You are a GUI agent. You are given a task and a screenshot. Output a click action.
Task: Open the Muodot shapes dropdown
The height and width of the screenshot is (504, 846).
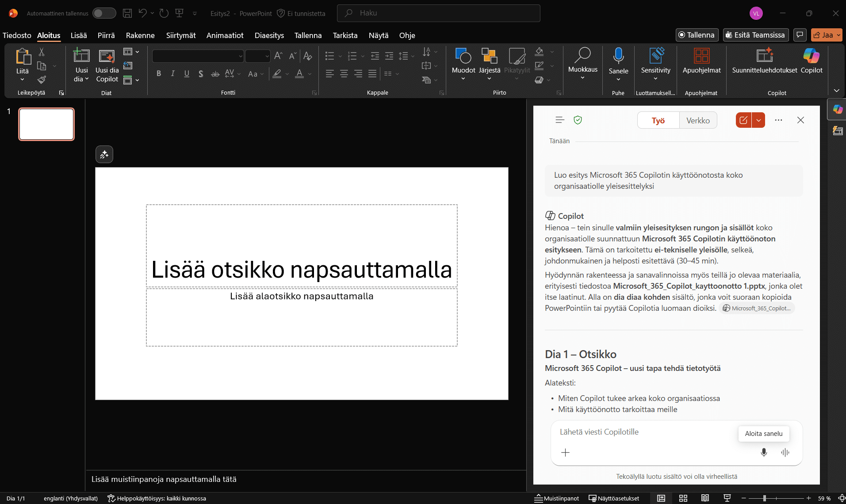pos(463,79)
